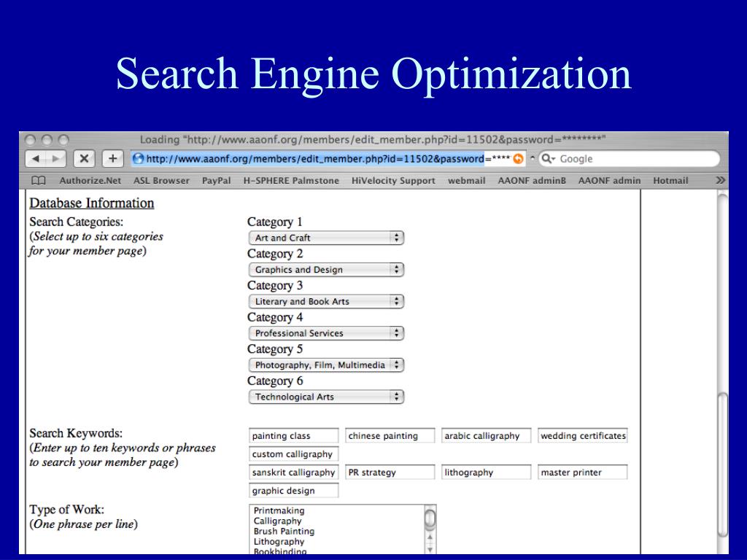747x560 pixels.
Task: Click 'Printmaking' in Type of Work box
Action: pyautogui.click(x=279, y=510)
